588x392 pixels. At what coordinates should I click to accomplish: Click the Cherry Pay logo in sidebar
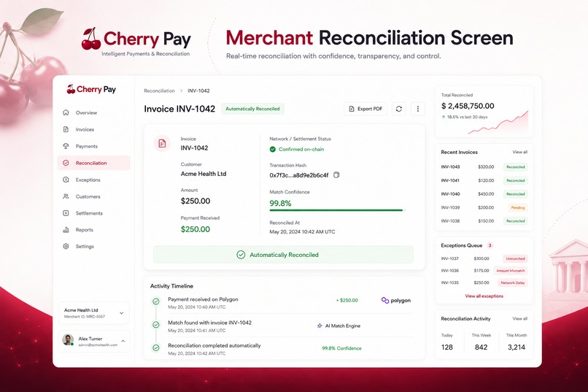[x=91, y=89]
